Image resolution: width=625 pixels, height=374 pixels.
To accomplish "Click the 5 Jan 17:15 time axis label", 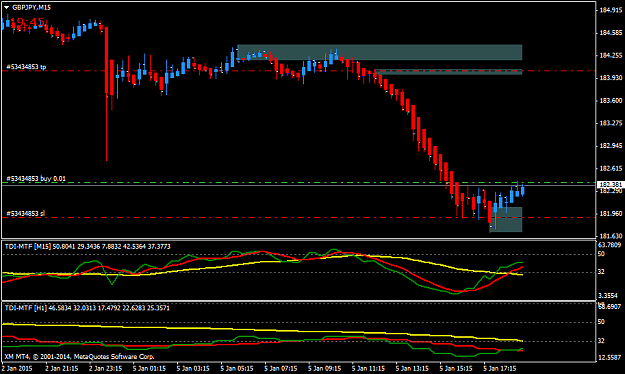I will [x=500, y=368].
